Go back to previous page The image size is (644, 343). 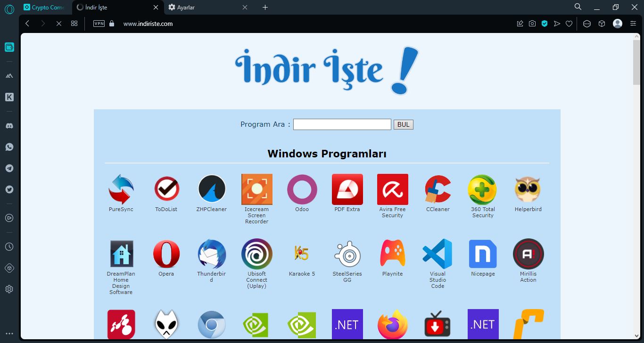coord(27,24)
